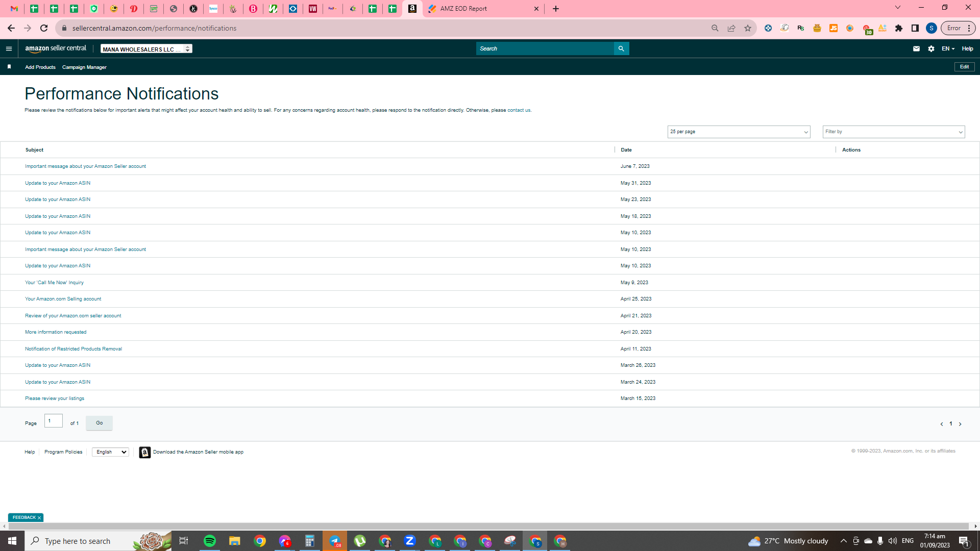Open Windows Start menu
The width and height of the screenshot is (980, 551).
[12, 541]
